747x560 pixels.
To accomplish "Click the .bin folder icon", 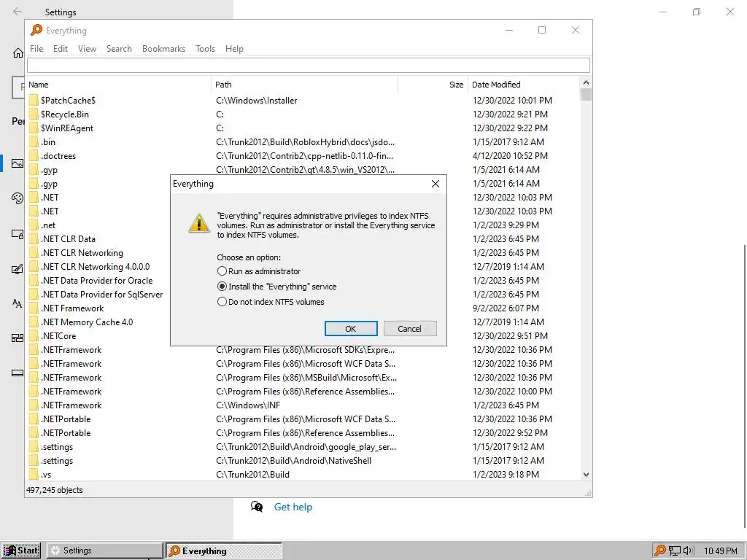I will pos(34,142).
